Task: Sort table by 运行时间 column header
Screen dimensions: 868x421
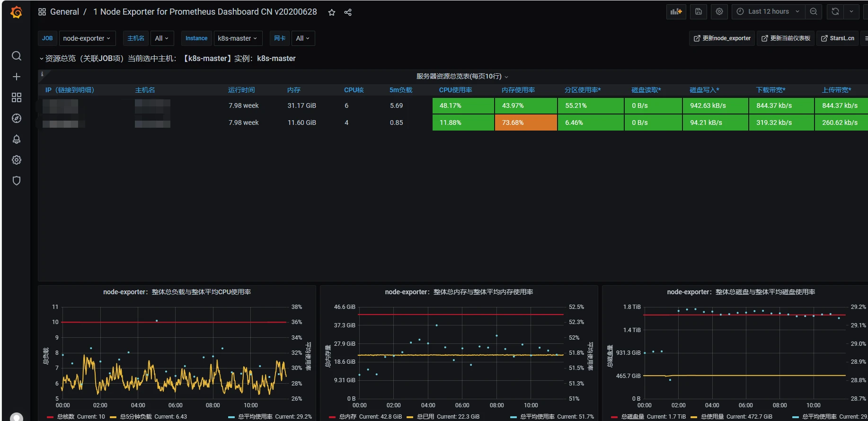Action: (241, 90)
